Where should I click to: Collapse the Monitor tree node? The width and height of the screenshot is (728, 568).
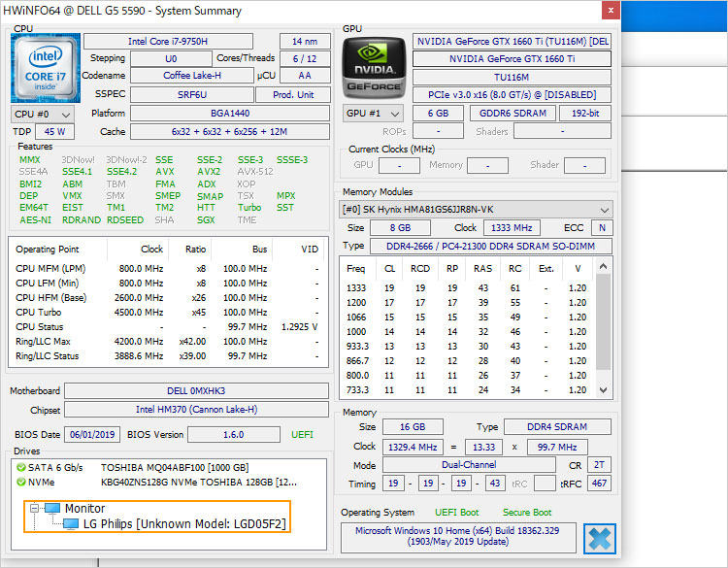[34, 509]
